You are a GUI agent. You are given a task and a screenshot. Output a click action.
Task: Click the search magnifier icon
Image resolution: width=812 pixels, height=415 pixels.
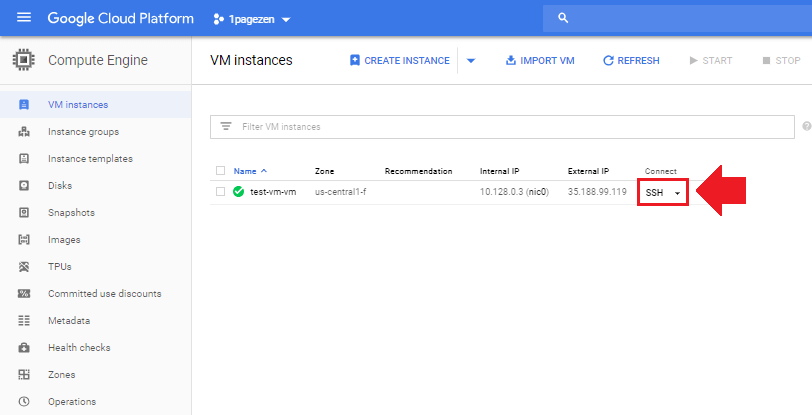563,18
